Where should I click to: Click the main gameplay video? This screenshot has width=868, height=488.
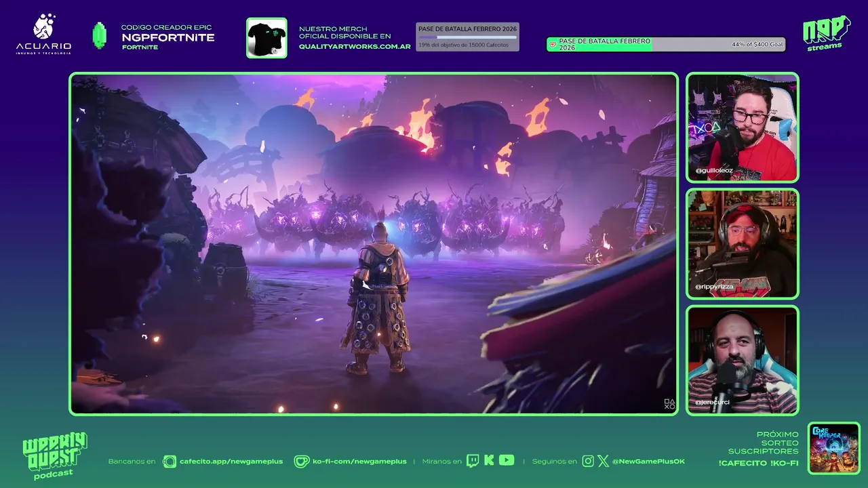[374, 244]
